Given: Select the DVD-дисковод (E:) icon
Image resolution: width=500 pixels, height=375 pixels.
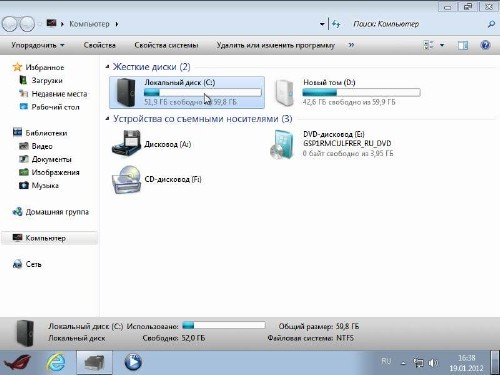Looking at the screenshot, I should tap(282, 144).
